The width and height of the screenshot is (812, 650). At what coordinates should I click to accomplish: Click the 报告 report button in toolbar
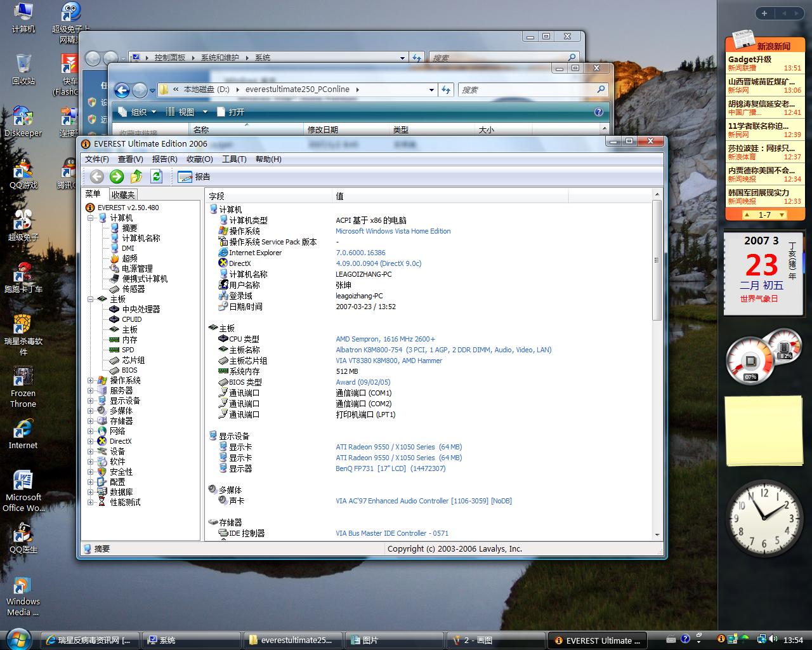pos(194,176)
